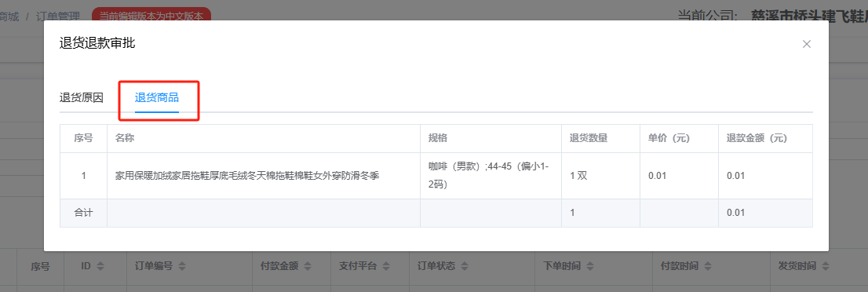Click the 当前编辑版本为中文版本 red badge
The height and width of the screenshot is (292, 868).
click(151, 16)
